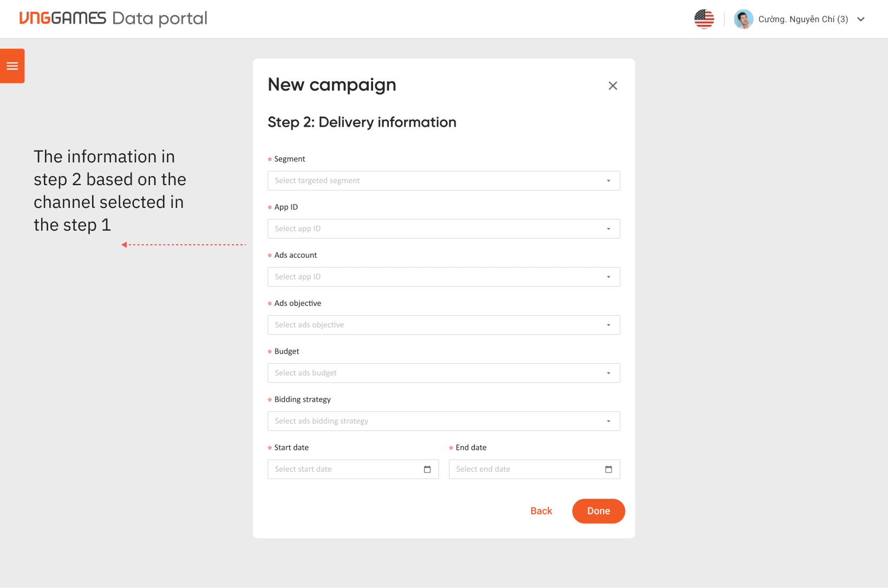Click the Cường. Nguyễn Chí username

coord(803,19)
